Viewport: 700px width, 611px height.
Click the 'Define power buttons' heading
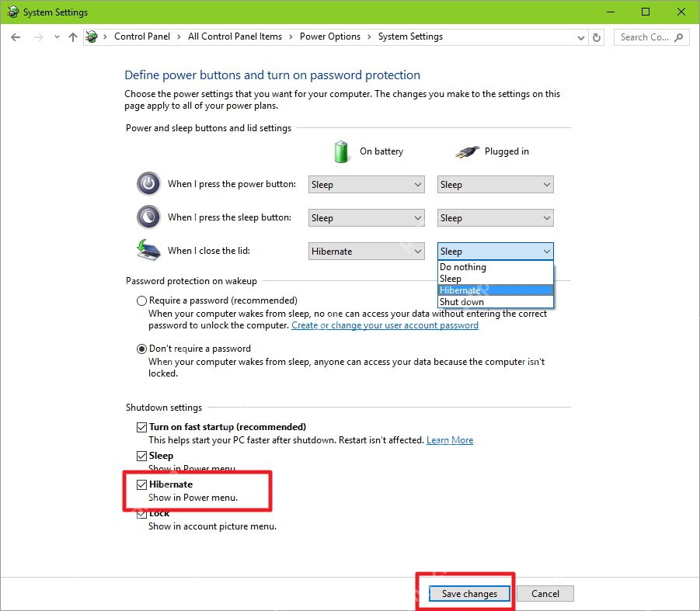click(x=273, y=75)
